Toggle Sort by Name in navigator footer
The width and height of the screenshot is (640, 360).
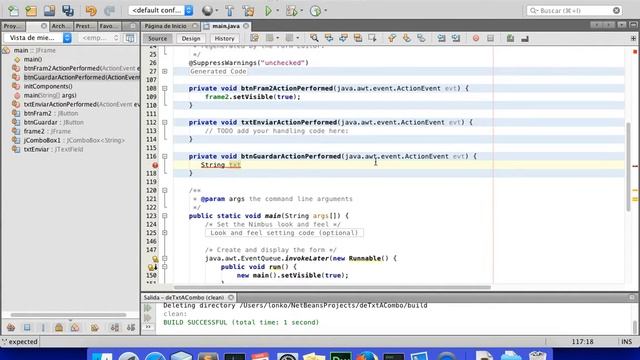[x=115, y=327]
